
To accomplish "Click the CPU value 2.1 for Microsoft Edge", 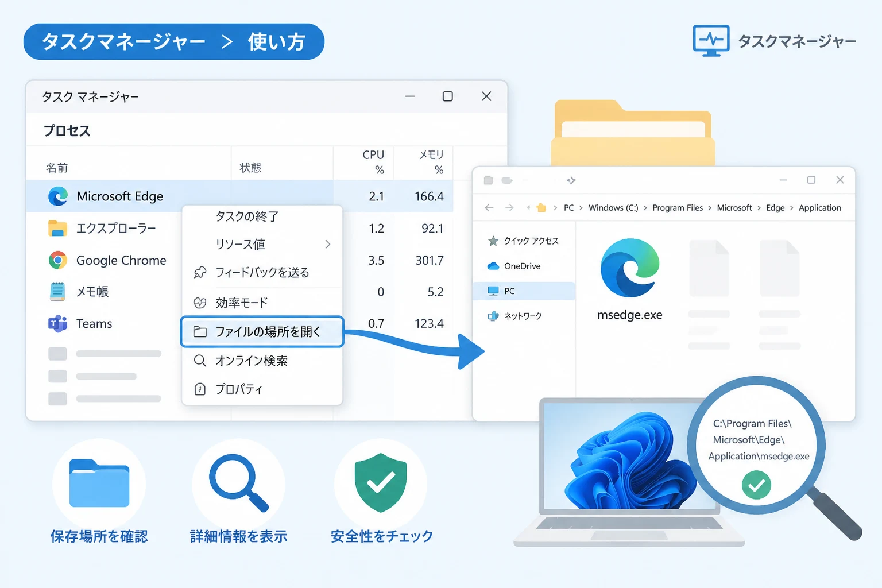I will coord(377,196).
